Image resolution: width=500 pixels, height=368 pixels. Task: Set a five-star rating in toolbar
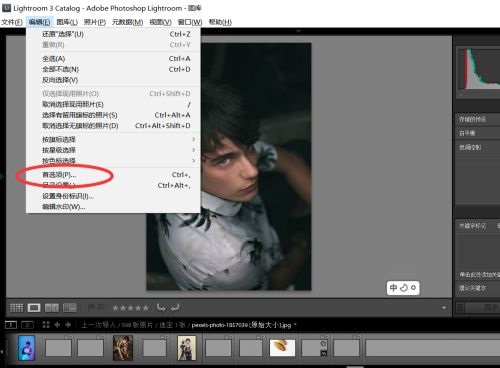pos(145,308)
